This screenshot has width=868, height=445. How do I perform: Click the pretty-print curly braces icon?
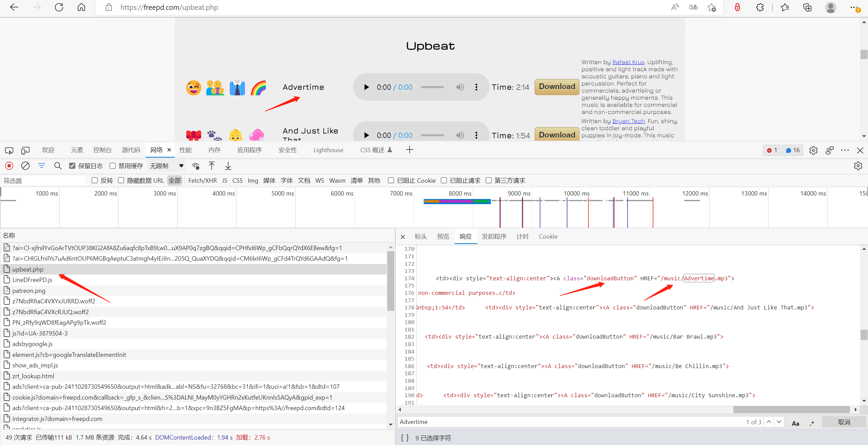click(405, 438)
